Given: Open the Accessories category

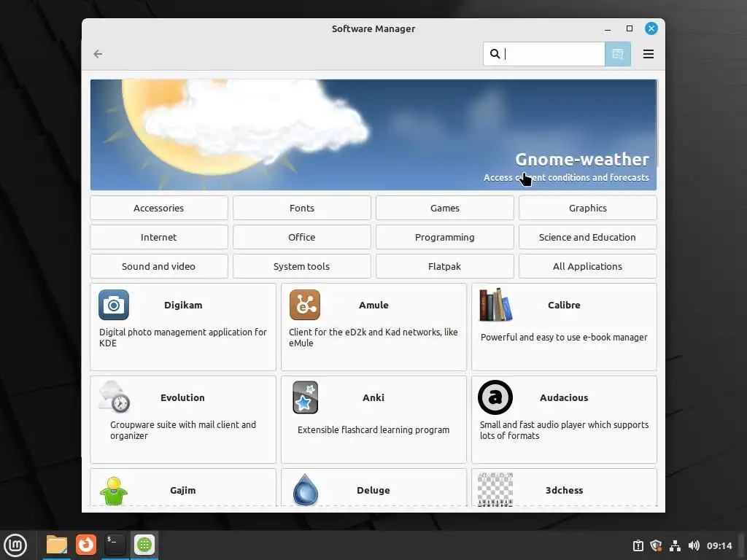Looking at the screenshot, I should (x=158, y=208).
